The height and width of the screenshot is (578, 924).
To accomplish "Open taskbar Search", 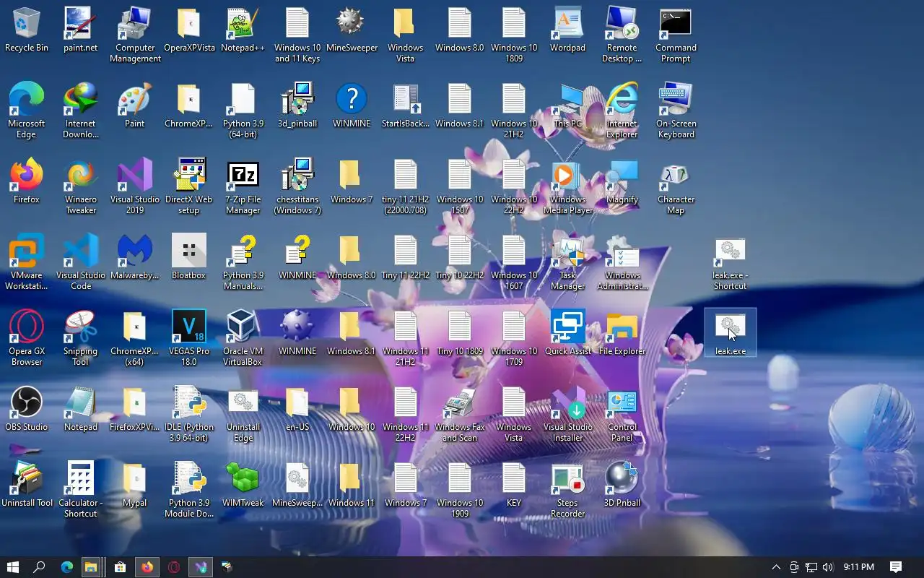I will 40,567.
